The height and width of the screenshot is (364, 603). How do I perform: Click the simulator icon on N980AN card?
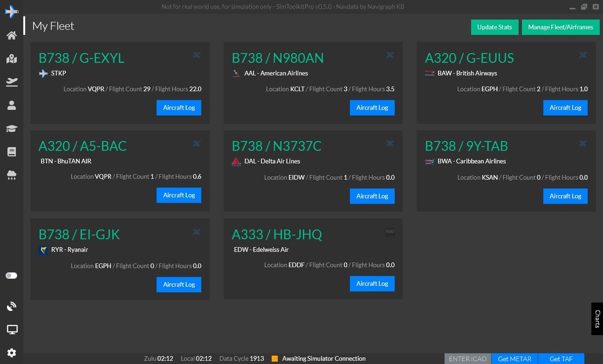pos(390,55)
